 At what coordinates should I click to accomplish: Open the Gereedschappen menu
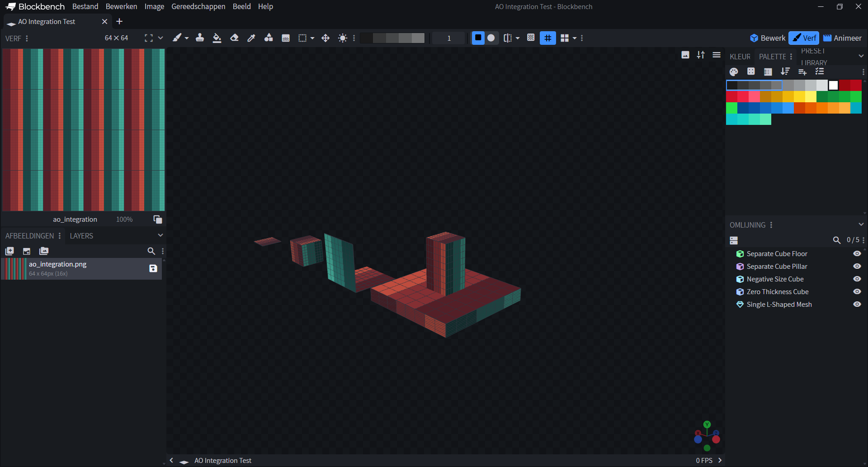(198, 6)
